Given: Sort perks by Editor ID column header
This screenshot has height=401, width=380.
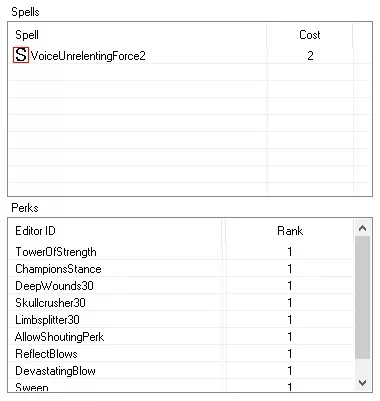Looking at the screenshot, I should (115, 231).
